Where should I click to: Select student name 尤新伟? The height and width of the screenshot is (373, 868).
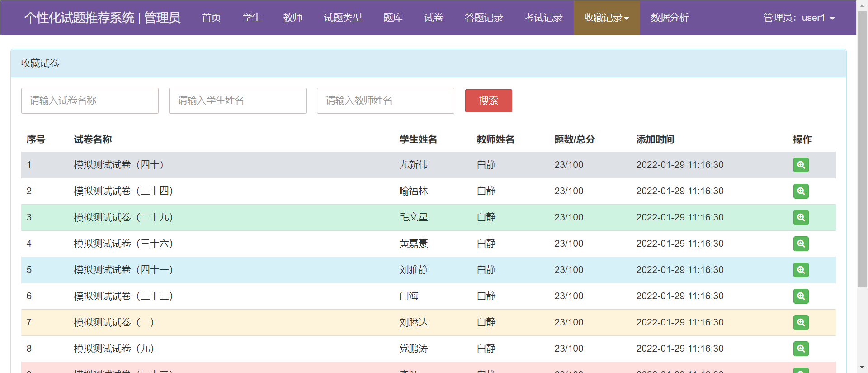413,165
